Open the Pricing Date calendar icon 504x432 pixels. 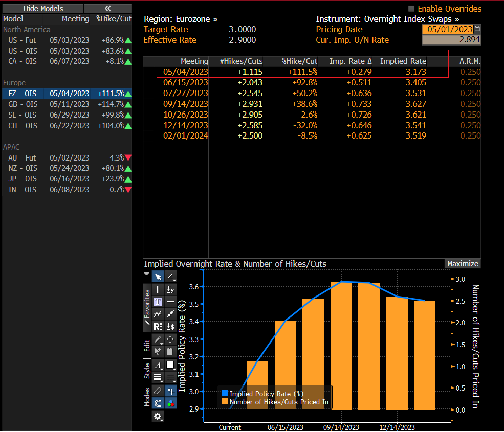pyautogui.click(x=477, y=29)
